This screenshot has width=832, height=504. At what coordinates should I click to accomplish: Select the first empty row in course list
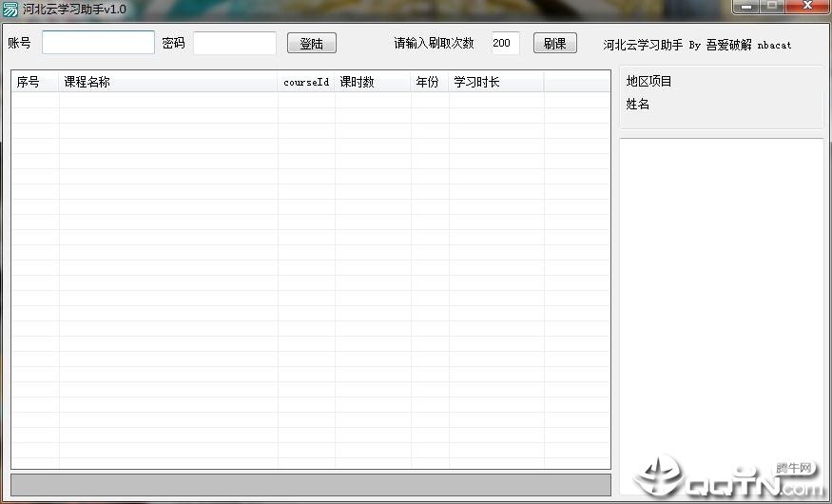click(311, 100)
